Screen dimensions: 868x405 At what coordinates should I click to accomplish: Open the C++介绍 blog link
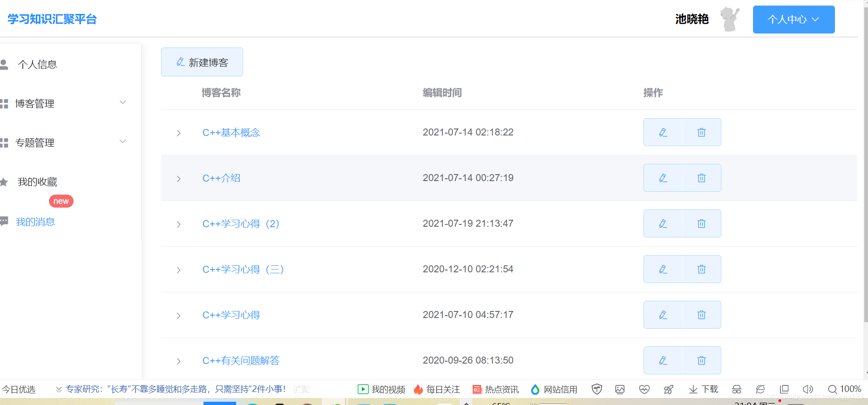point(221,178)
